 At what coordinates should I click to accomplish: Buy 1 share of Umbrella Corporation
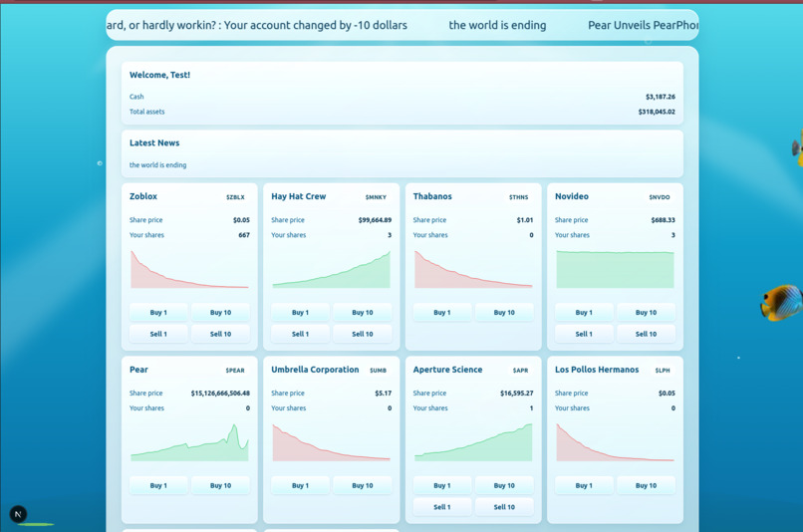pos(300,485)
